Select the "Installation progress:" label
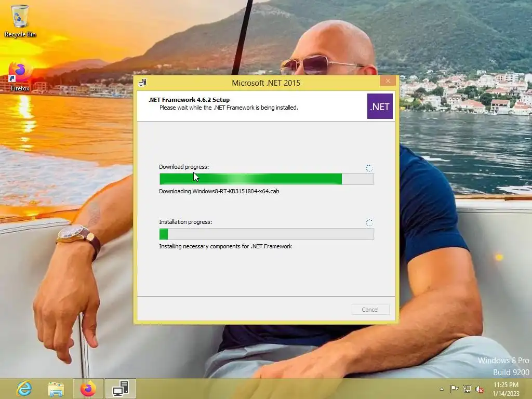The image size is (532, 399). 185,222
